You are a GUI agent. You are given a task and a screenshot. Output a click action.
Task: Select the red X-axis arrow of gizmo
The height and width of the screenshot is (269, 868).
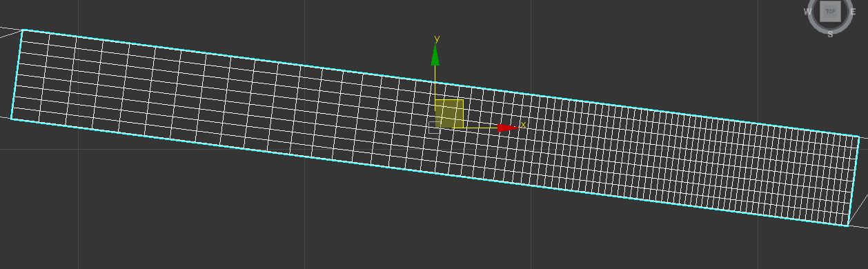coord(508,128)
